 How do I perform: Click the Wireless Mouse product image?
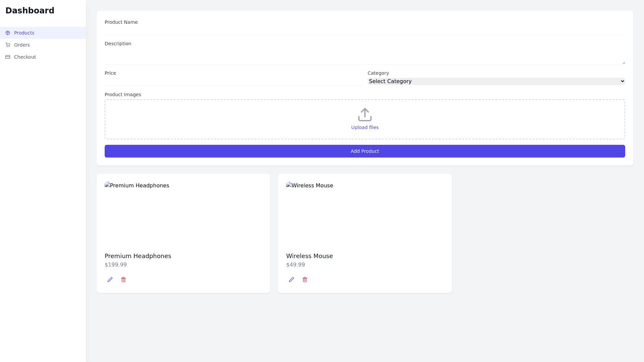tap(309, 186)
